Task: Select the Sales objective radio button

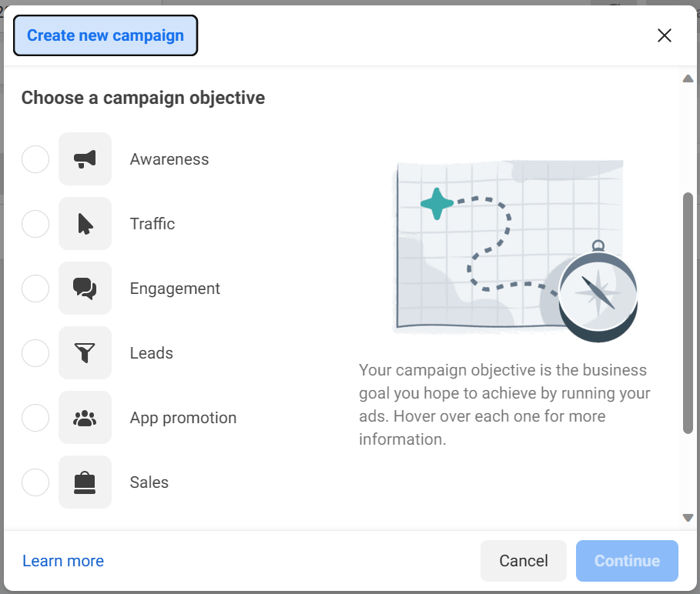Action: 35,482
